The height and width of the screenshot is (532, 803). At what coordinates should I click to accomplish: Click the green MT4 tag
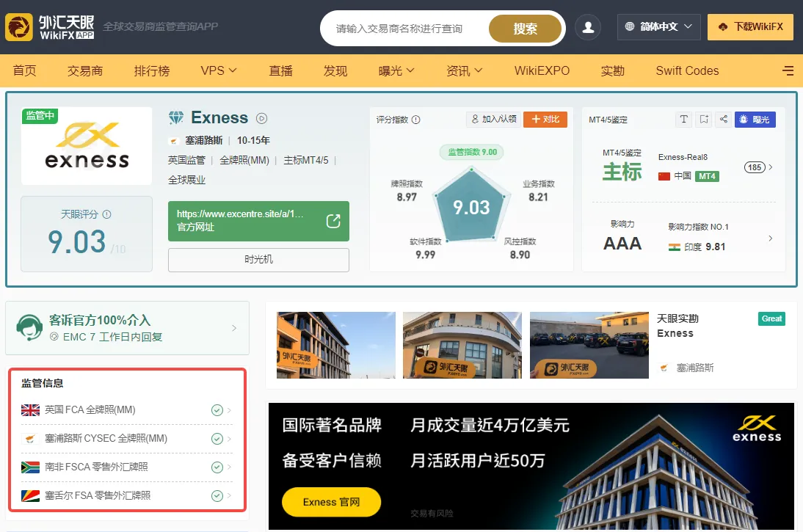pos(708,176)
